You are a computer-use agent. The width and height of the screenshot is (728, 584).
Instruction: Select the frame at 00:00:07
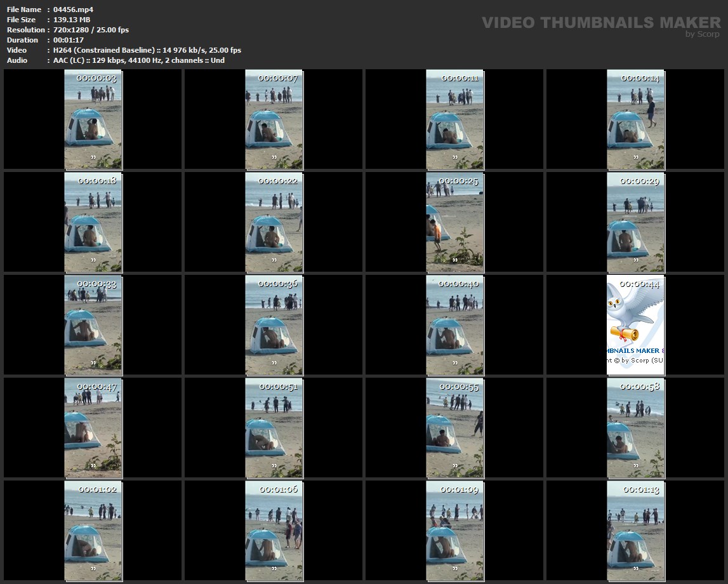pyautogui.click(x=274, y=119)
